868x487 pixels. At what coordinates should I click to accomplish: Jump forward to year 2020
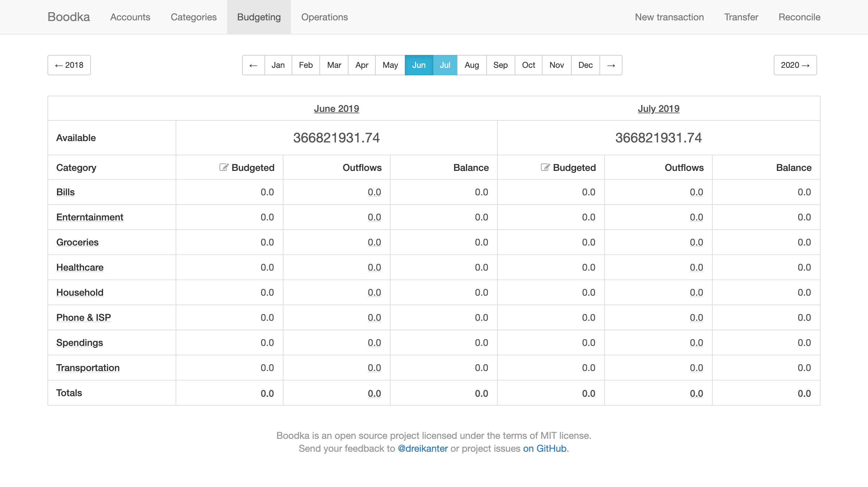pyautogui.click(x=795, y=65)
